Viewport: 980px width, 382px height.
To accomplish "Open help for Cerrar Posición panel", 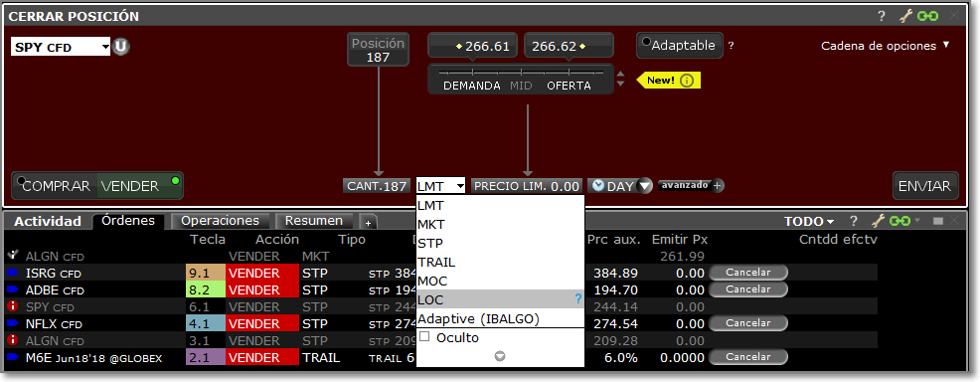I will pos(882,16).
